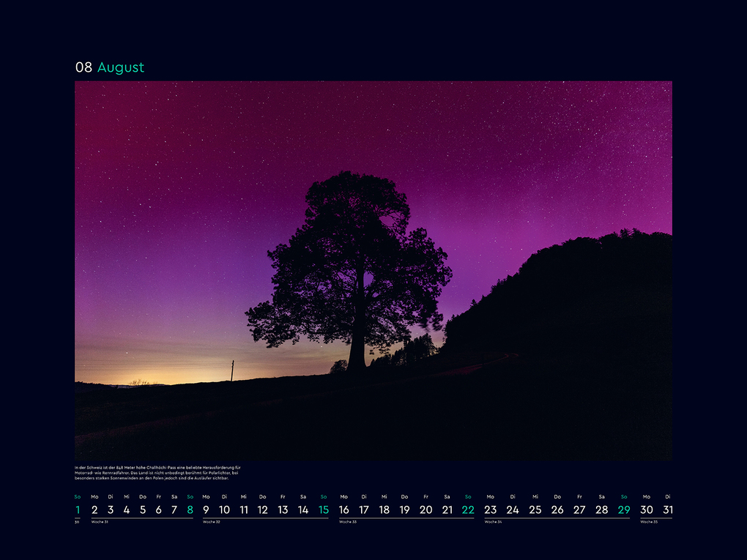Viewport: 747px width, 560px height.
Task: Select the green So header above date 1
Action: point(76,496)
